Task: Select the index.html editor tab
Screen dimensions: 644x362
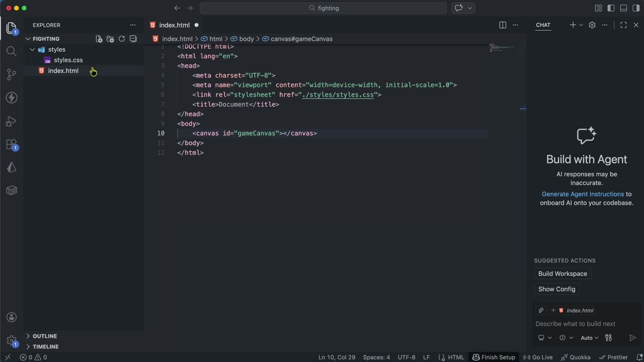Action: click(174, 25)
